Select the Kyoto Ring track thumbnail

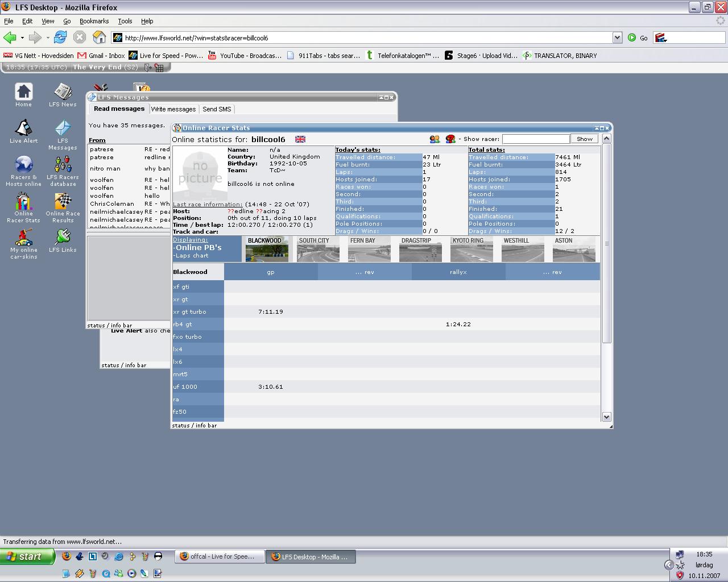click(471, 250)
